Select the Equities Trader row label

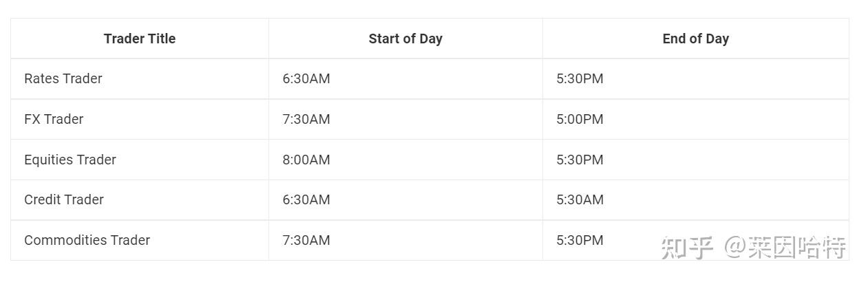70,160
